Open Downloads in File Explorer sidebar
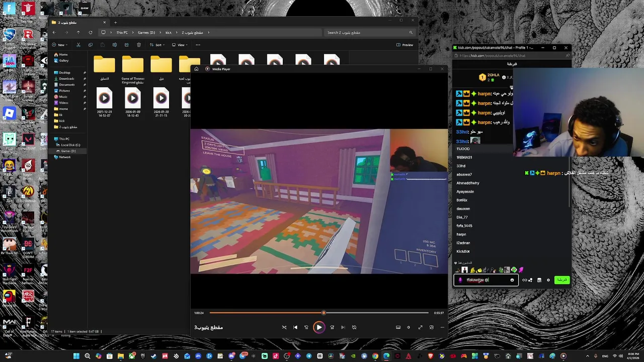This screenshot has height=362, width=644. point(66,78)
